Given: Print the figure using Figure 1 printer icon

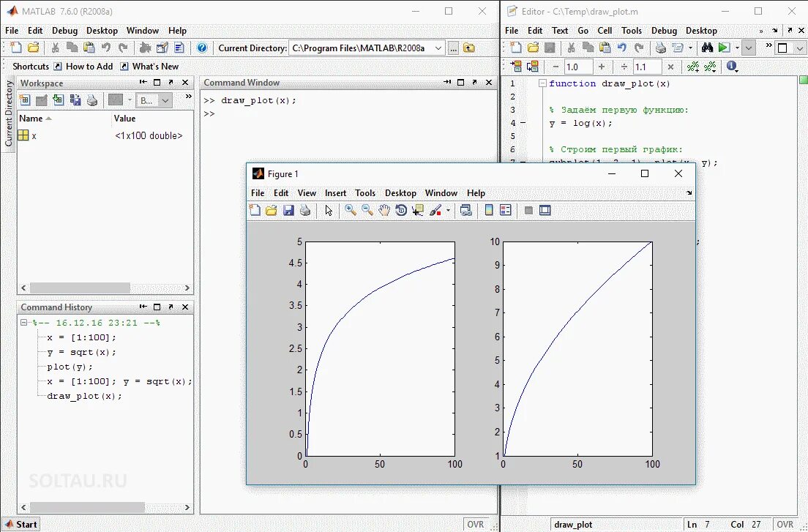Looking at the screenshot, I should pos(305,210).
